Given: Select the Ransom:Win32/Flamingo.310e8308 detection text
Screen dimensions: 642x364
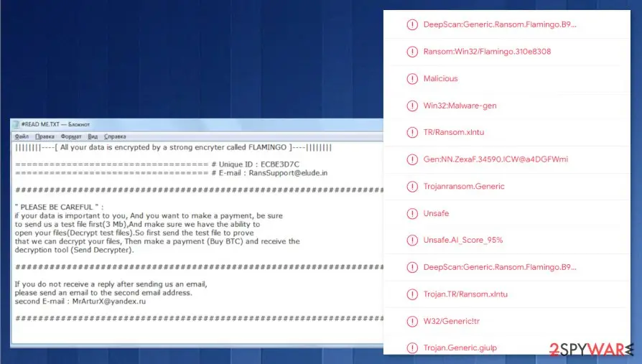Looking at the screenshot, I should coord(487,52).
